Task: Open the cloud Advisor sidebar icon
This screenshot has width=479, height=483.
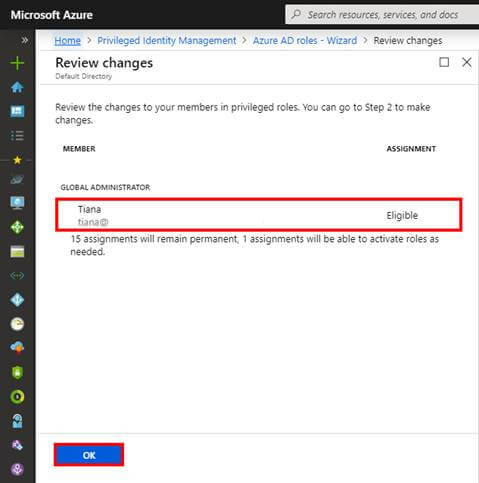Action: pos(17,347)
